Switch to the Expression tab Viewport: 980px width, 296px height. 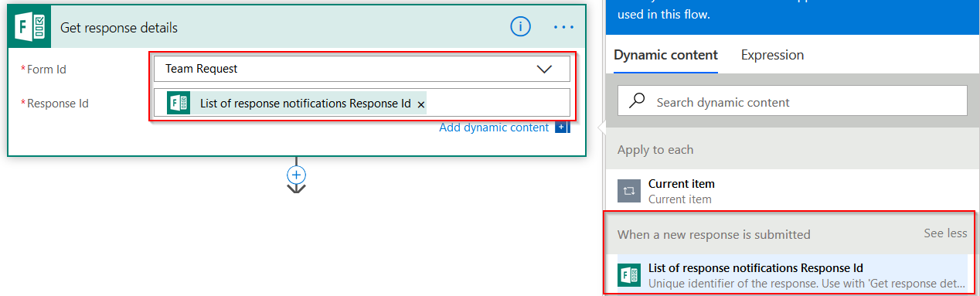click(772, 55)
